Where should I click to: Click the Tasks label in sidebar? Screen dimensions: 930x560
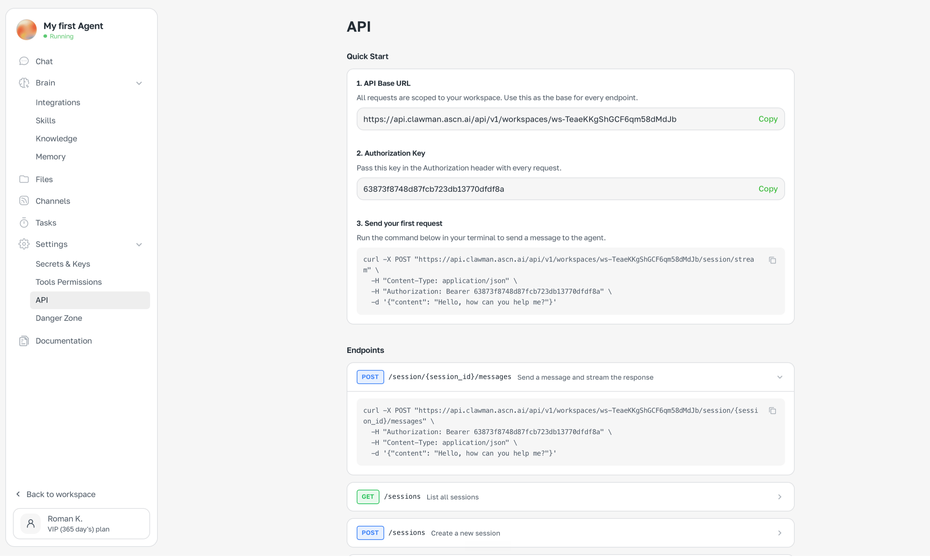46,223
